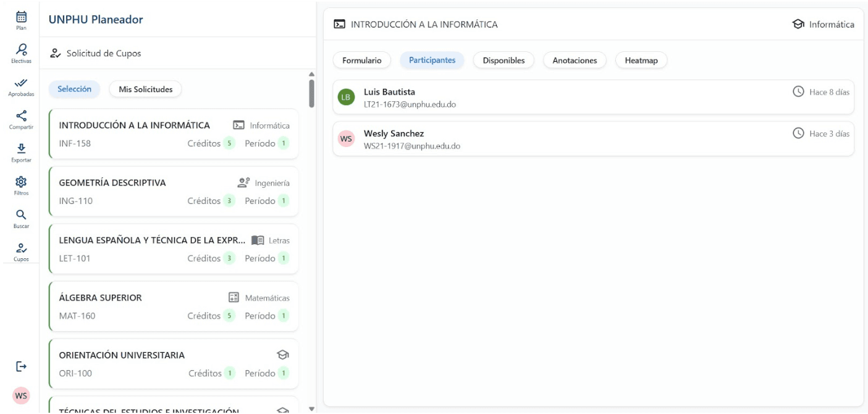This screenshot has width=868, height=414.
Task: Click the terminal icon in detail panel header
Action: coord(339,24)
